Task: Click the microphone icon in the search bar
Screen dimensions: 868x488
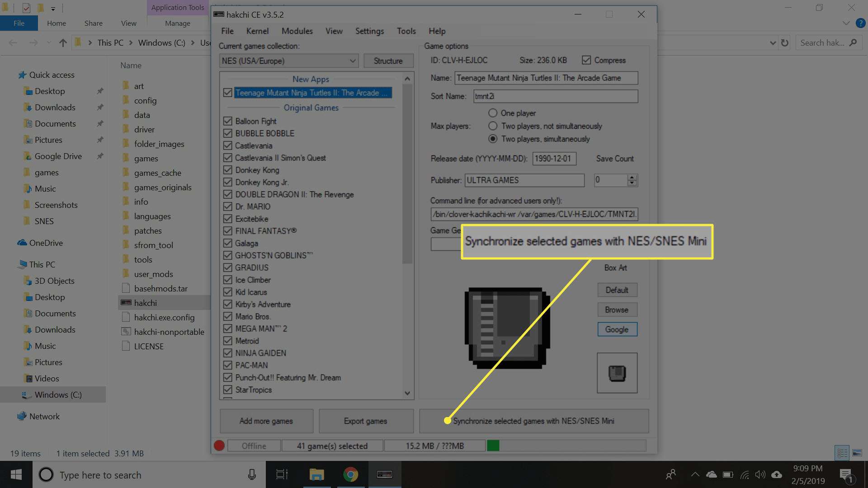Action: 252,474
